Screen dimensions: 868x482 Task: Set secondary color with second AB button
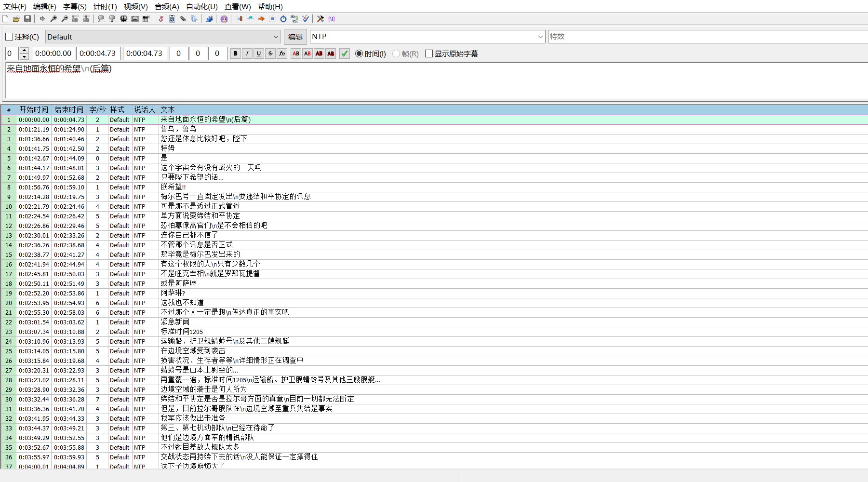(x=307, y=54)
